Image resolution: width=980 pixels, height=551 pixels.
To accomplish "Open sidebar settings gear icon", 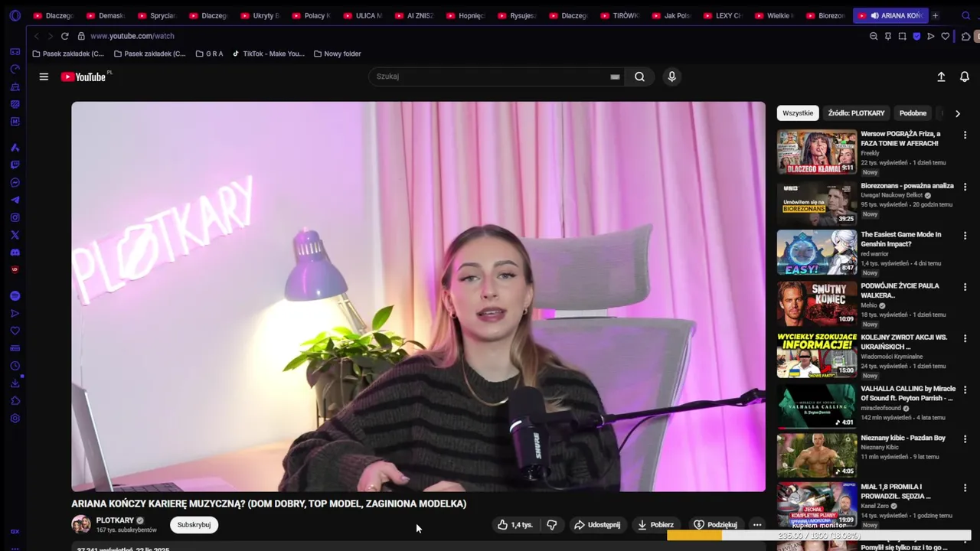I will (15, 419).
